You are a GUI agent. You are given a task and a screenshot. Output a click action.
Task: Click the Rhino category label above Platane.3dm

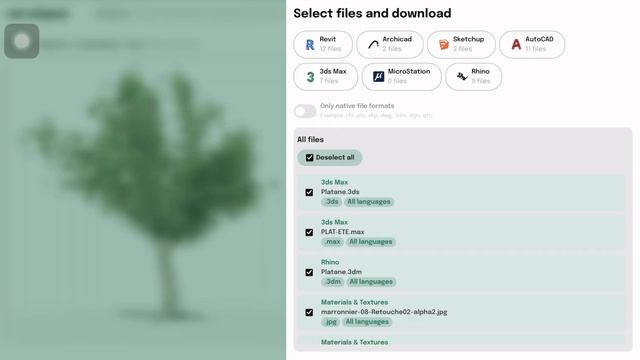[330, 262]
